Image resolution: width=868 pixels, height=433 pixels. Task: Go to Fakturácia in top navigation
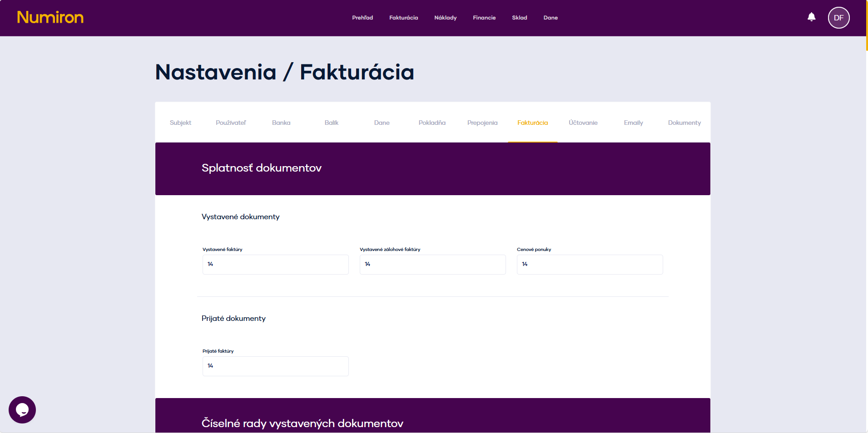[403, 18]
